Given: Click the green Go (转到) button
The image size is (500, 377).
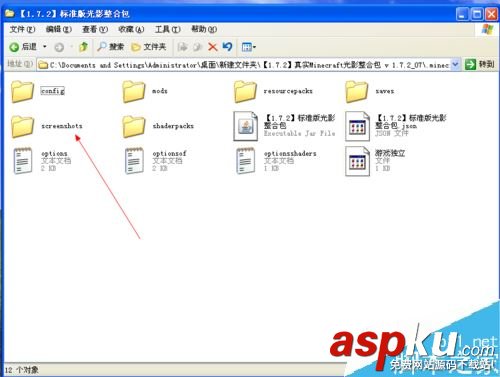Looking at the screenshot, I should point(480,64).
